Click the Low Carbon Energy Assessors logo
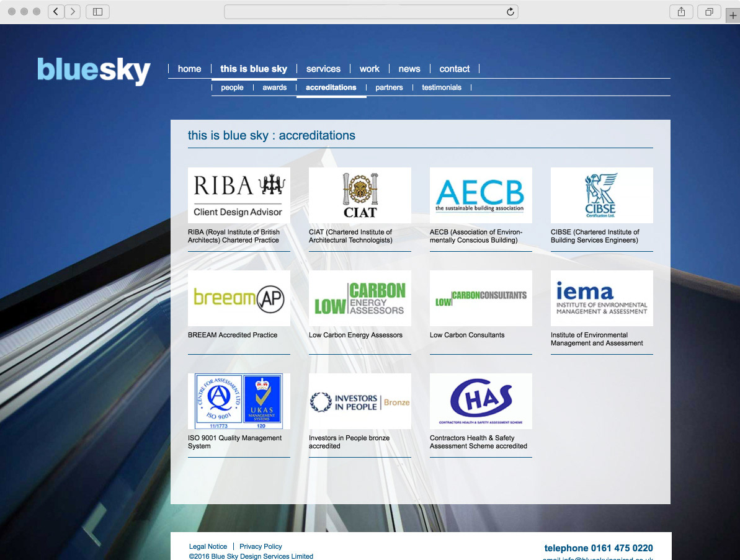Image resolution: width=740 pixels, height=560 pixels. point(360,298)
